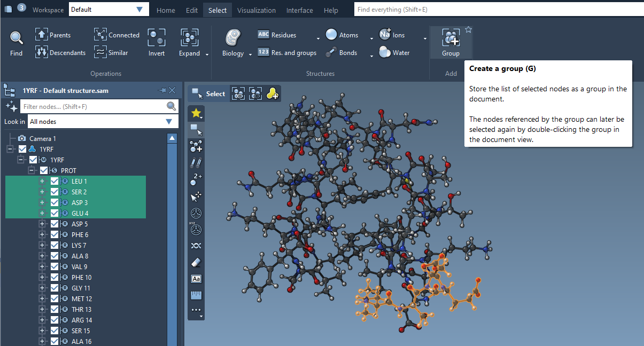Open the Look in All nodes dropdown
The height and width of the screenshot is (346, 644).
[x=169, y=122]
